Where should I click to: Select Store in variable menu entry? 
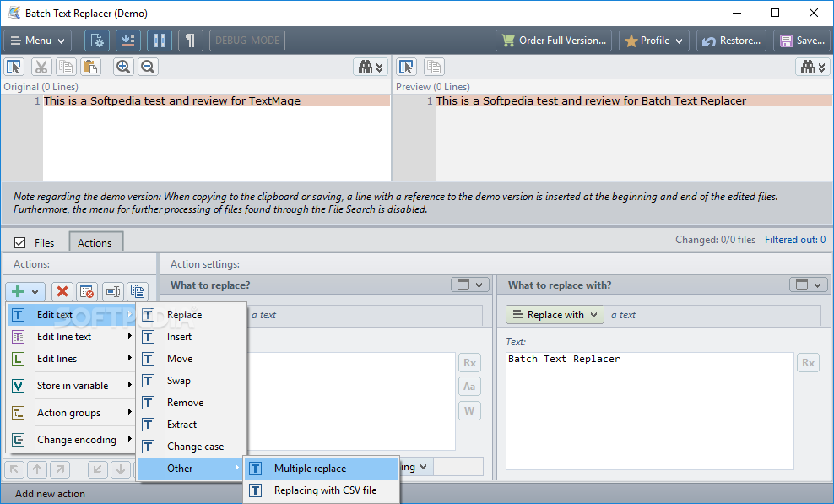click(x=71, y=385)
